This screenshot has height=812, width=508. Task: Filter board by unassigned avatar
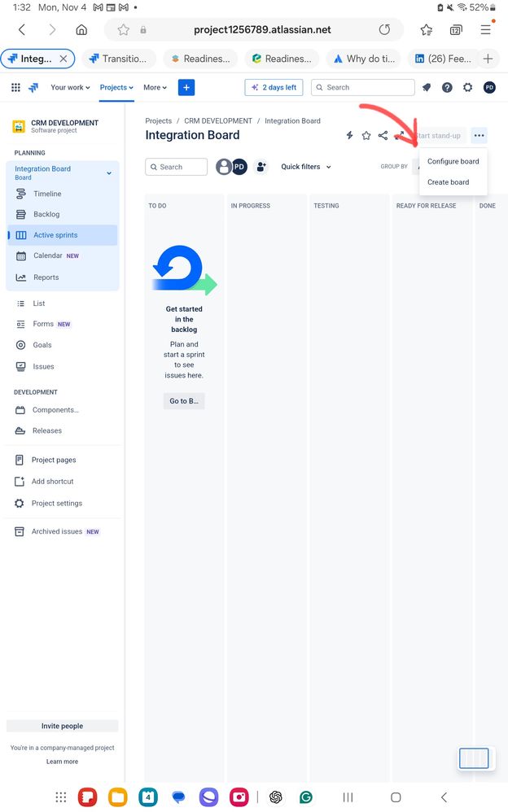[x=223, y=167]
